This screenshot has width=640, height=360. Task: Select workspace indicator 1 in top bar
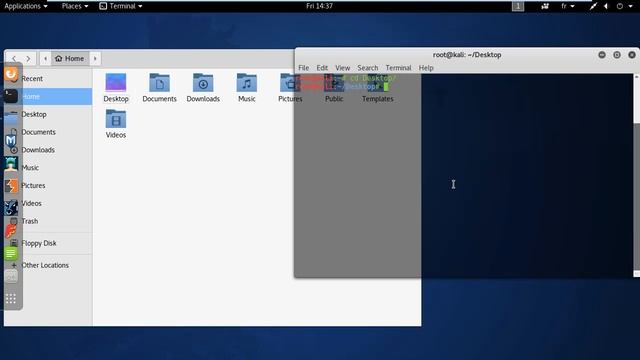coord(518,6)
